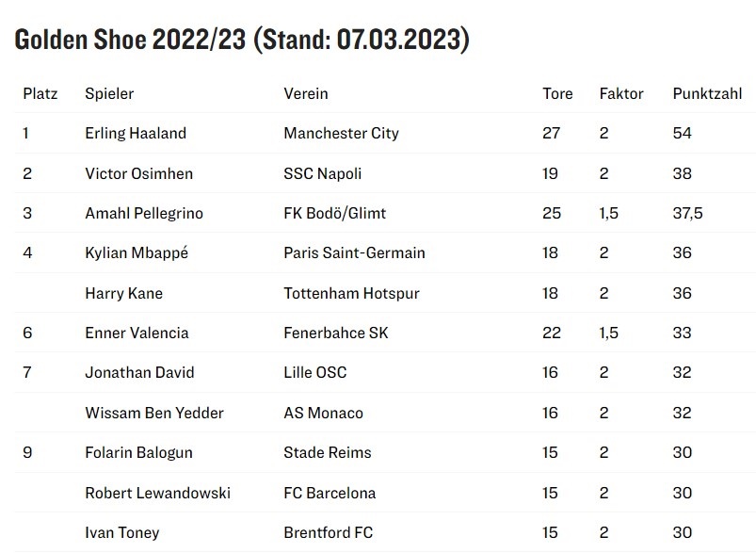Click the Golden Shoe 2022/23 heading
Image resolution: width=756 pixels, height=553 pixels.
coord(242,40)
